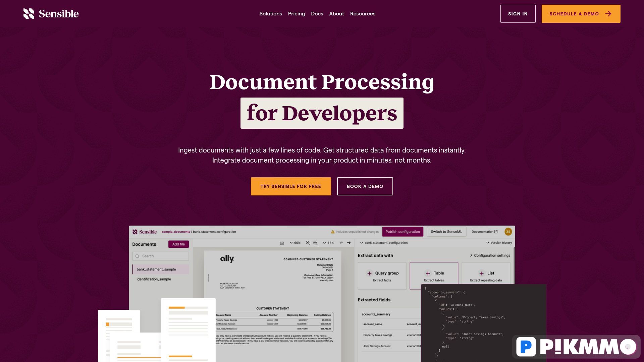Click the JSON output code panel

[484, 323]
